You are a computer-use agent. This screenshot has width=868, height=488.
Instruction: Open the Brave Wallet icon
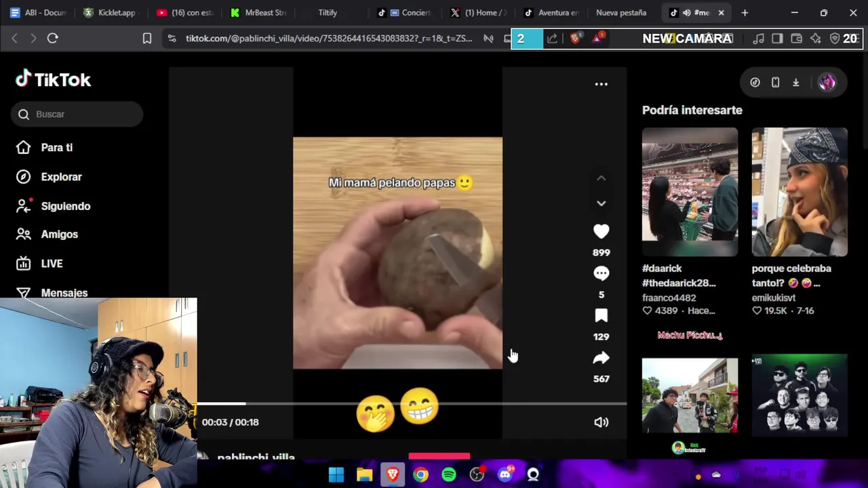(x=797, y=39)
